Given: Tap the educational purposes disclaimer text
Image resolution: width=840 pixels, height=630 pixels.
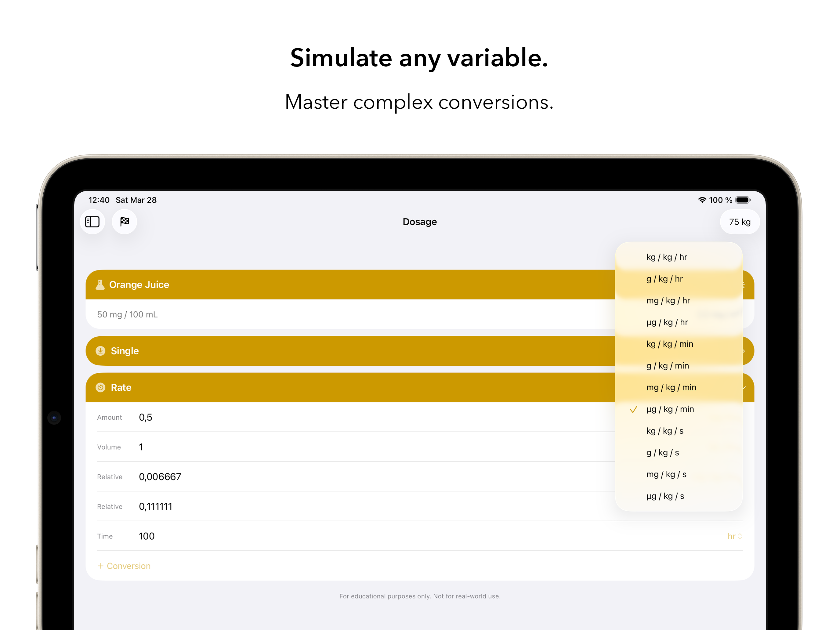Looking at the screenshot, I should [420, 596].
